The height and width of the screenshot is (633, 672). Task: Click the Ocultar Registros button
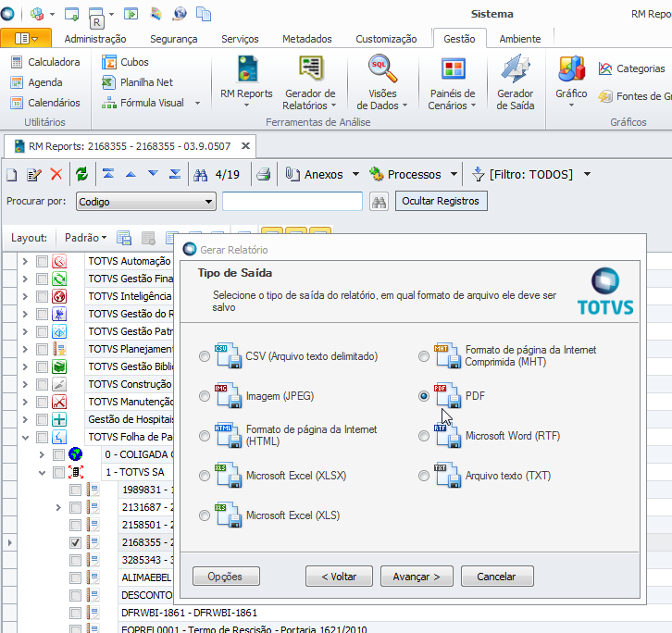point(441,201)
